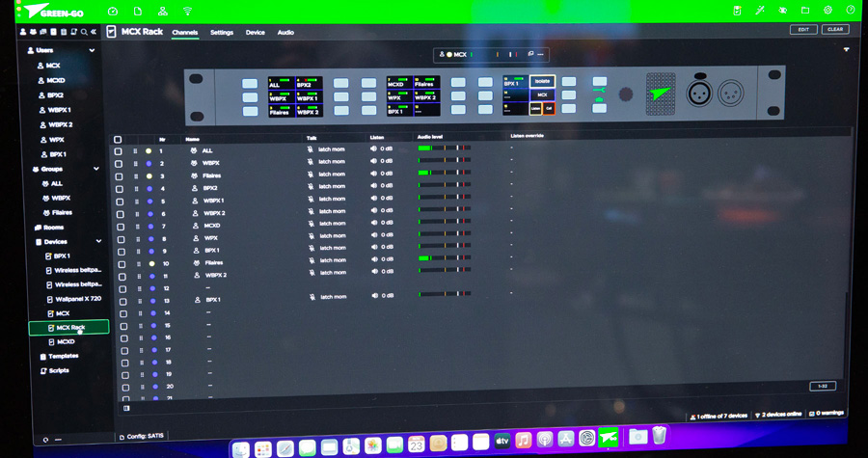Image resolution: width=868 pixels, height=458 pixels.
Task: Click the groups sidebar filter icon
Action: tap(33, 32)
